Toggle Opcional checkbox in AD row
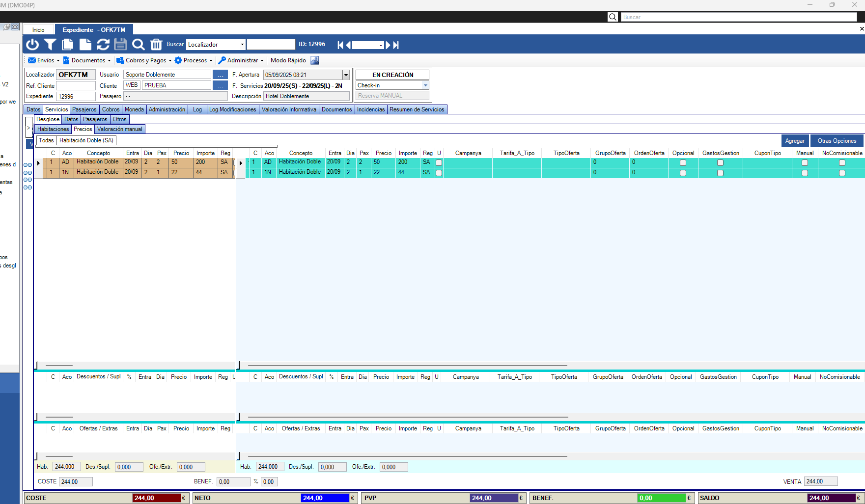865x504 pixels. point(683,162)
